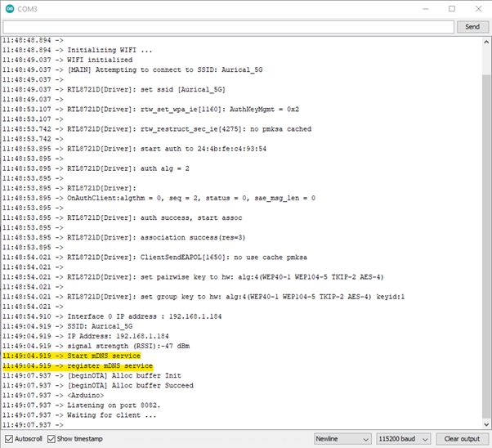Image resolution: width=492 pixels, height=448 pixels.
Task: Minimize the COM3 window
Action: pos(426,9)
